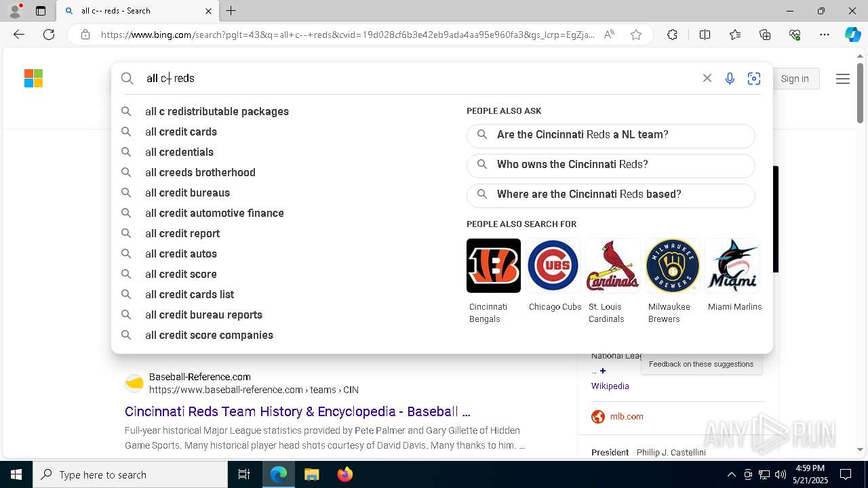Open the Tab actions menu icon
The width and height of the screenshot is (868, 488).
[41, 11]
